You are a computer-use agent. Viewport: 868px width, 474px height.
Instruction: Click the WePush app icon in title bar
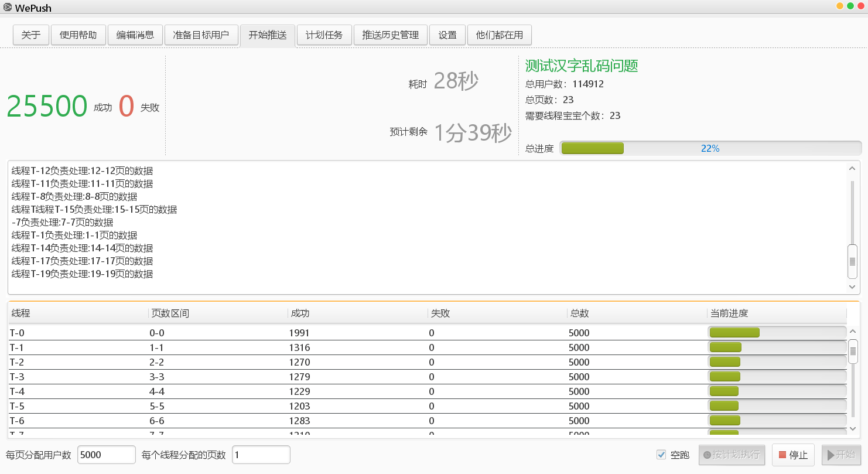[x=8, y=6]
